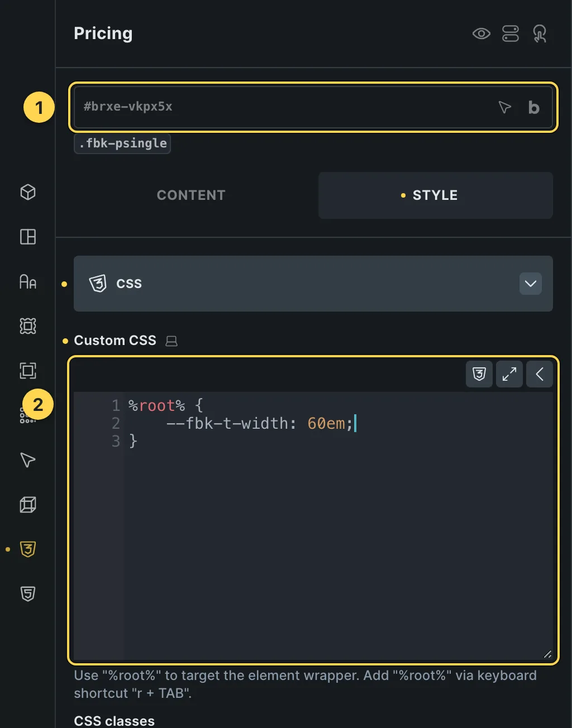This screenshot has height=728, width=572.
Task: Open the conditions icon next to eye
Action: click(x=511, y=34)
